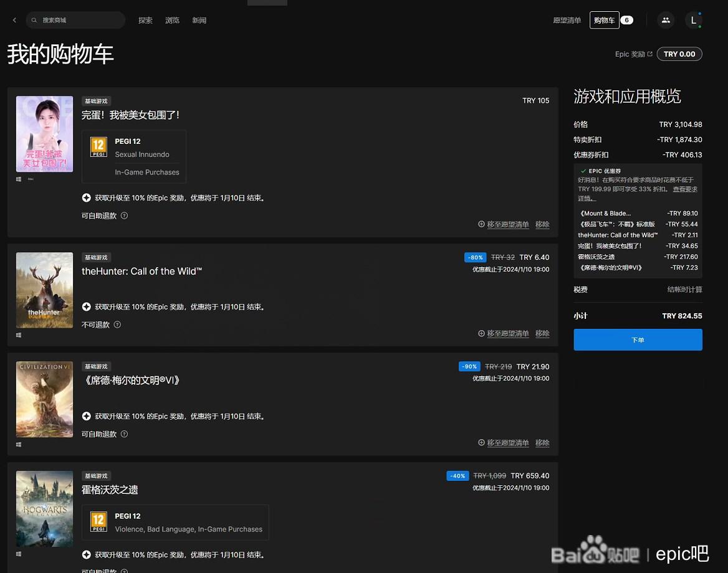
Task: Click Windows platform icon under Hogwarts Legacy cover
Action: click(x=19, y=554)
